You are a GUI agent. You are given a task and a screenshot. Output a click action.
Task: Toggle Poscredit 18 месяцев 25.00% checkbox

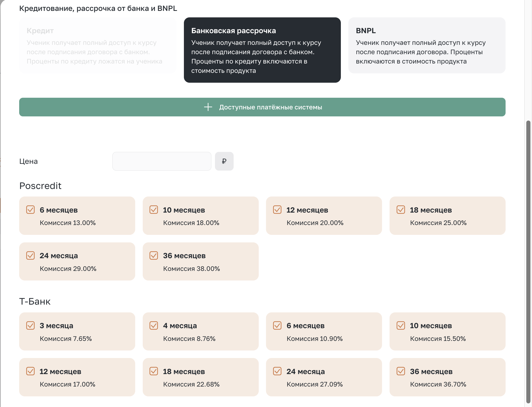[x=401, y=210]
